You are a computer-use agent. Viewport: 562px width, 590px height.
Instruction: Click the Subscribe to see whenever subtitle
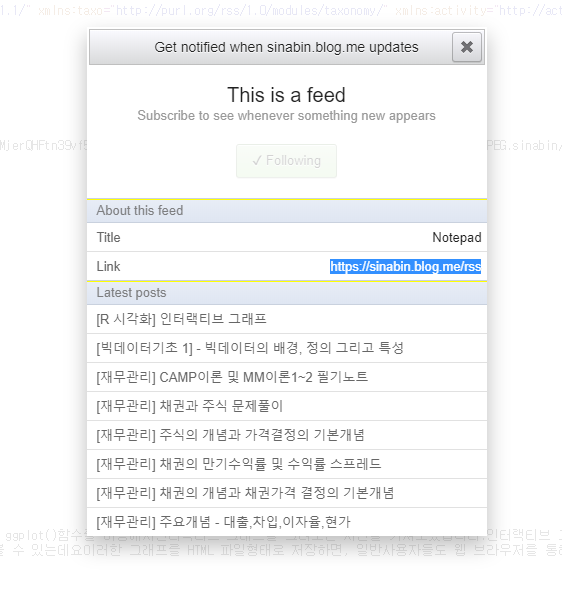click(x=286, y=116)
